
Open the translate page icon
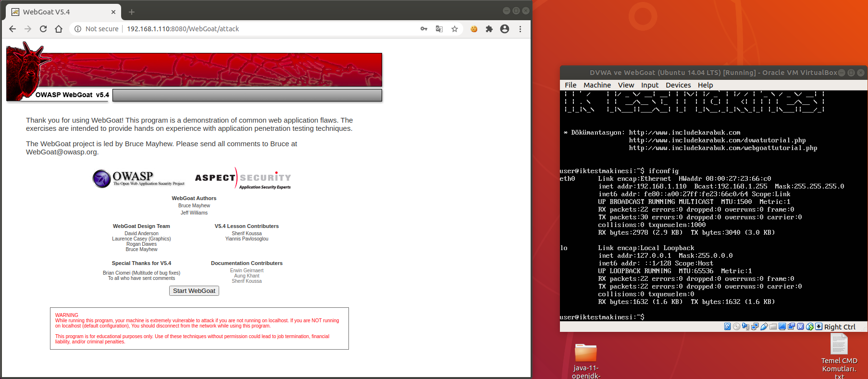439,29
